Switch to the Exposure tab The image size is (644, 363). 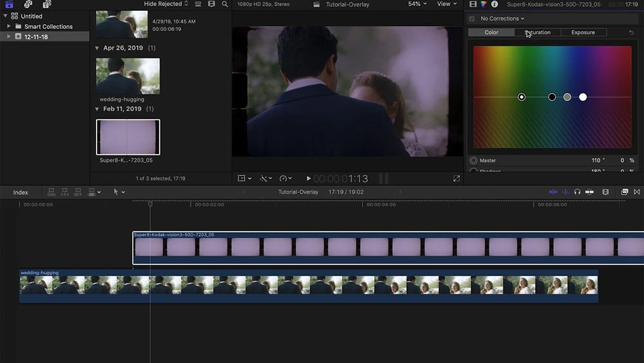coord(583,32)
